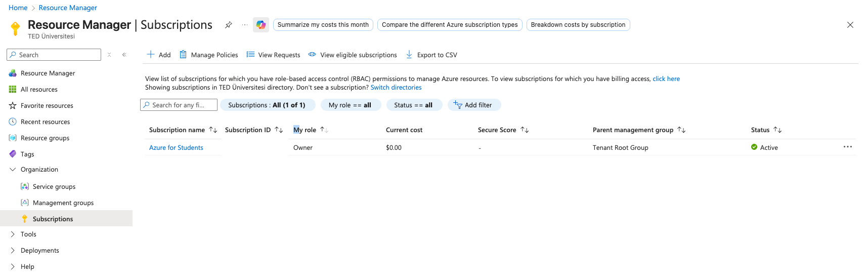Screen dimensions: 868x279
Task: Click the Favorite resources star icon
Action: pyautogui.click(x=13, y=106)
